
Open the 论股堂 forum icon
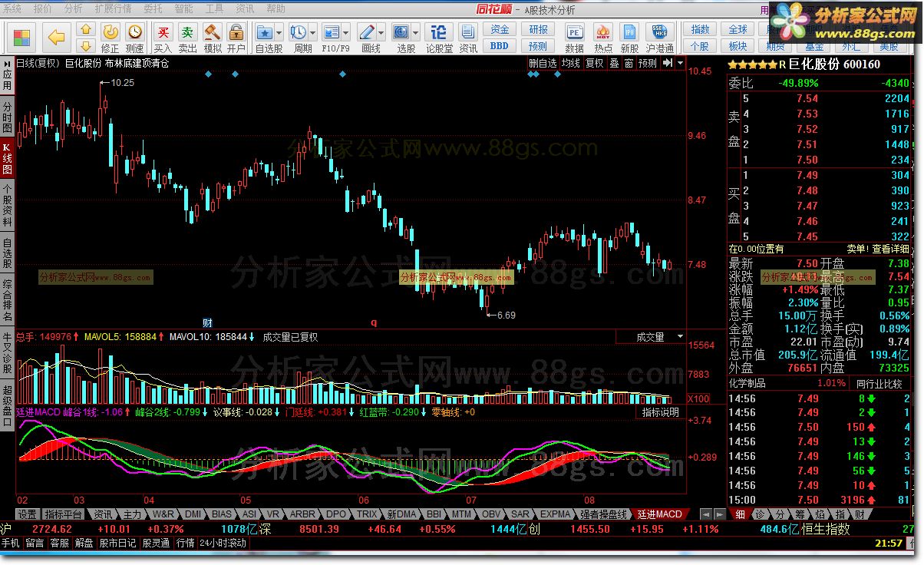[x=439, y=37]
